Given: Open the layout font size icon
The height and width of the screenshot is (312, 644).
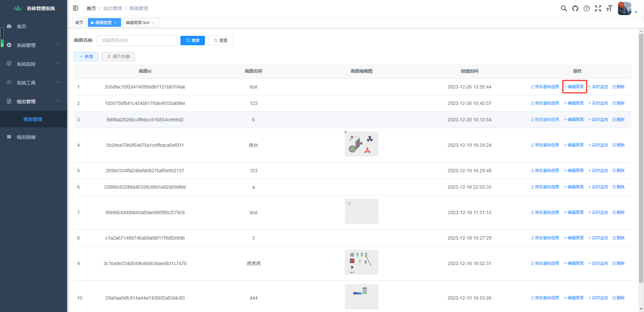Looking at the screenshot, I should (x=609, y=8).
